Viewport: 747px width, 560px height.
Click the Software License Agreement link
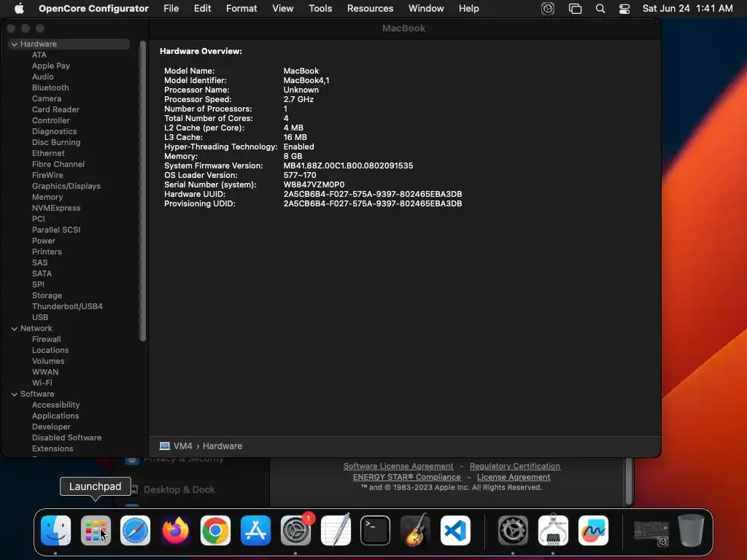click(x=398, y=466)
